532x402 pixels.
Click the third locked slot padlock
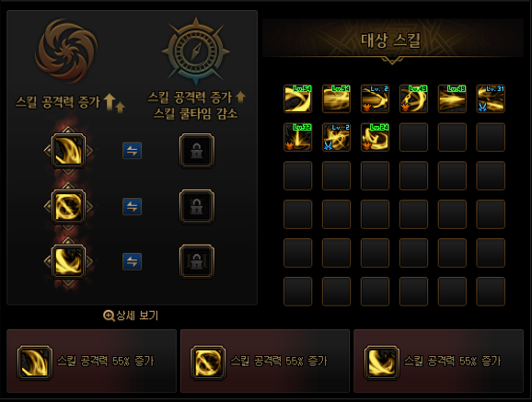197,261
